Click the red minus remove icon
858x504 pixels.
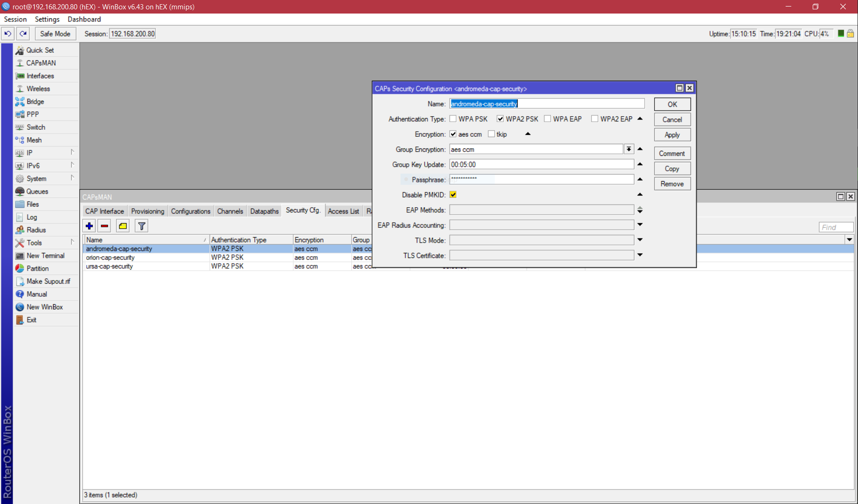click(x=105, y=226)
